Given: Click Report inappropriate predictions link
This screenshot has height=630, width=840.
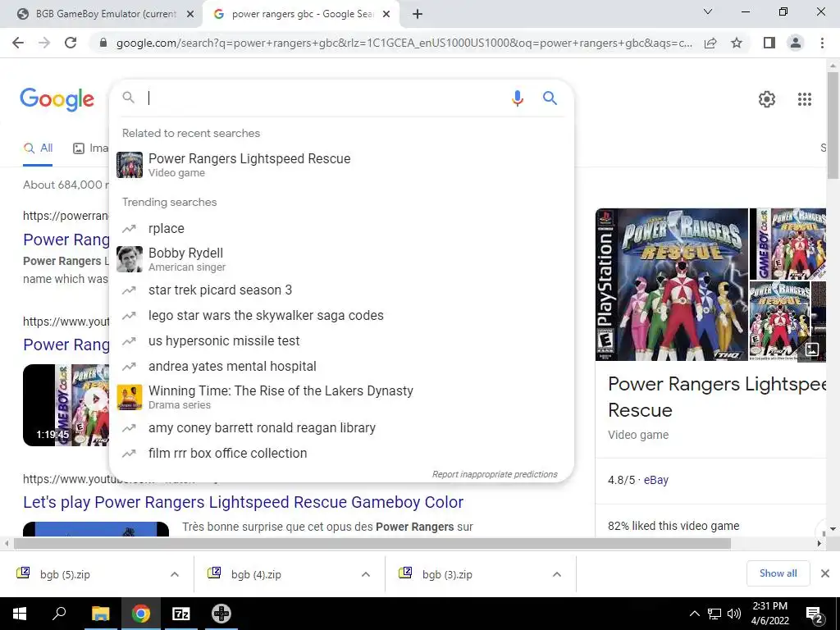Looking at the screenshot, I should [495, 474].
